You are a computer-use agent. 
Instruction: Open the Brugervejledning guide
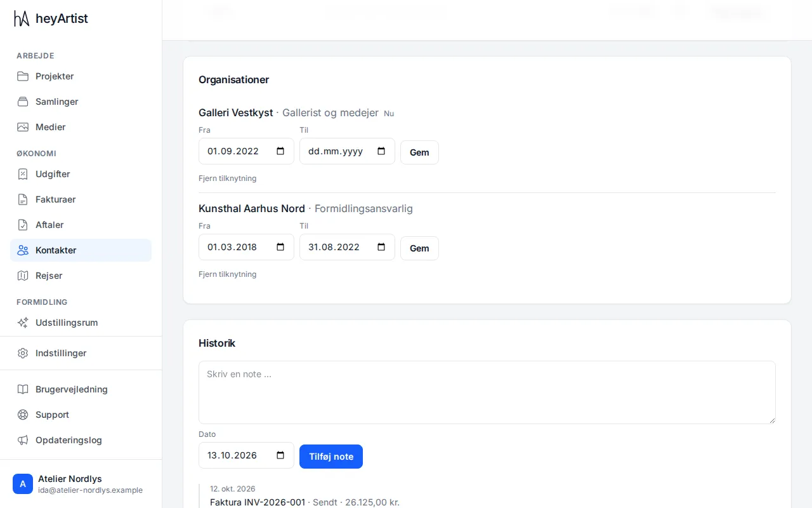[x=81, y=389]
